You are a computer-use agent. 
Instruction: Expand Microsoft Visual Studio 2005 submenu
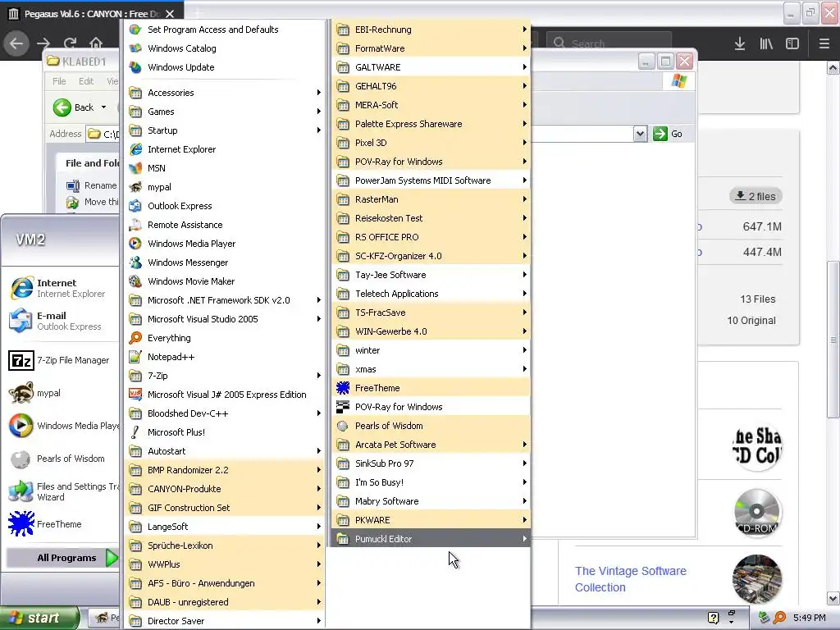pos(224,319)
